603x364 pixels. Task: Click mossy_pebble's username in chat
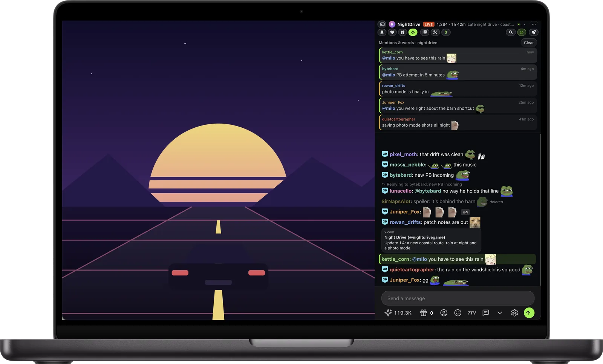pyautogui.click(x=407, y=165)
